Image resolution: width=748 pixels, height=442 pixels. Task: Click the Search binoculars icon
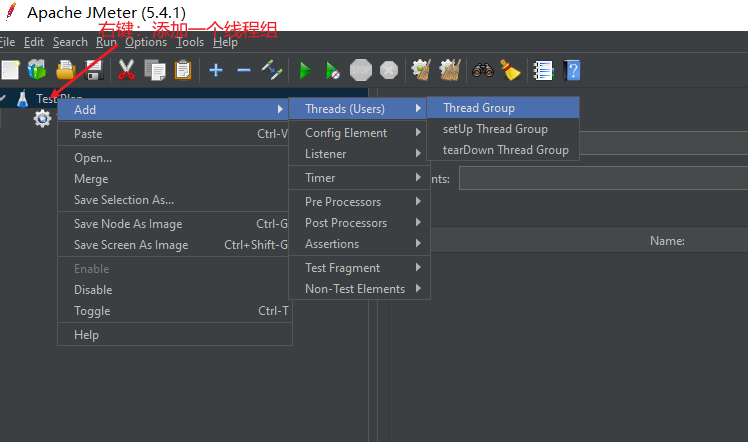click(x=483, y=70)
